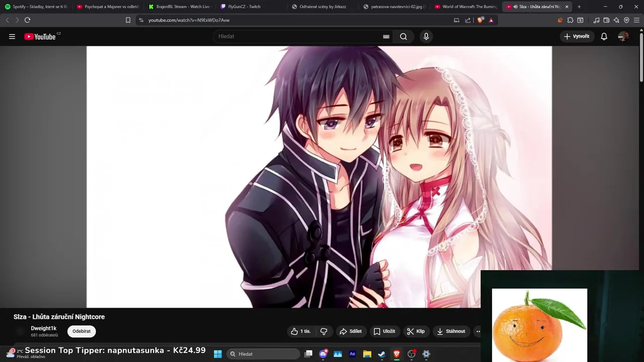Click Windows taskbar Hledat search box
Viewport: 644px width, 362px height.
tap(264, 354)
